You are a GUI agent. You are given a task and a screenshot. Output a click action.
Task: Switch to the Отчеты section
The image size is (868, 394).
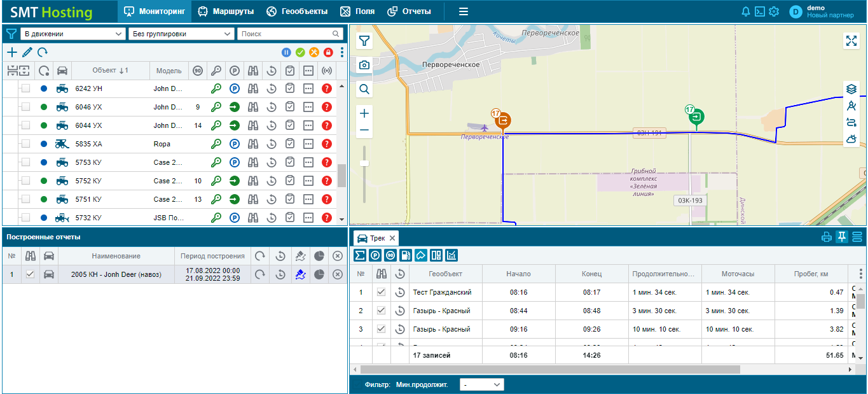pos(409,11)
